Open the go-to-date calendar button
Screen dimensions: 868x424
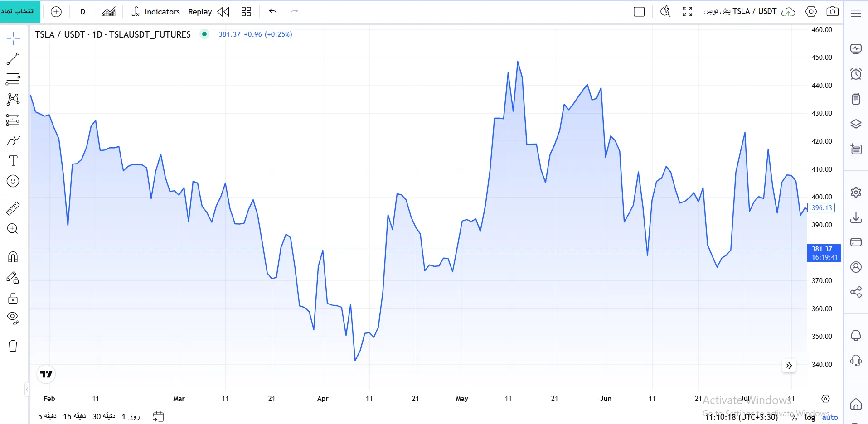tap(158, 416)
